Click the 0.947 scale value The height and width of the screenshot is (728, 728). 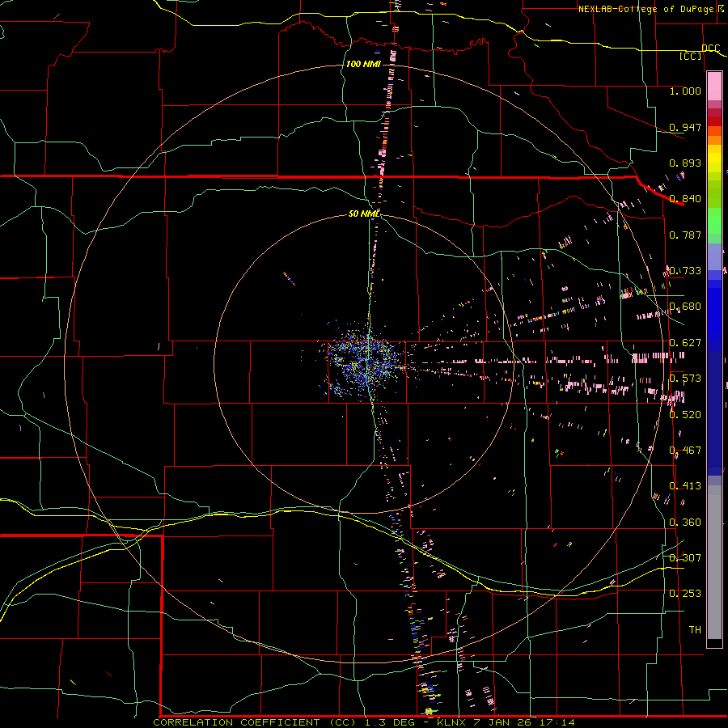click(685, 127)
